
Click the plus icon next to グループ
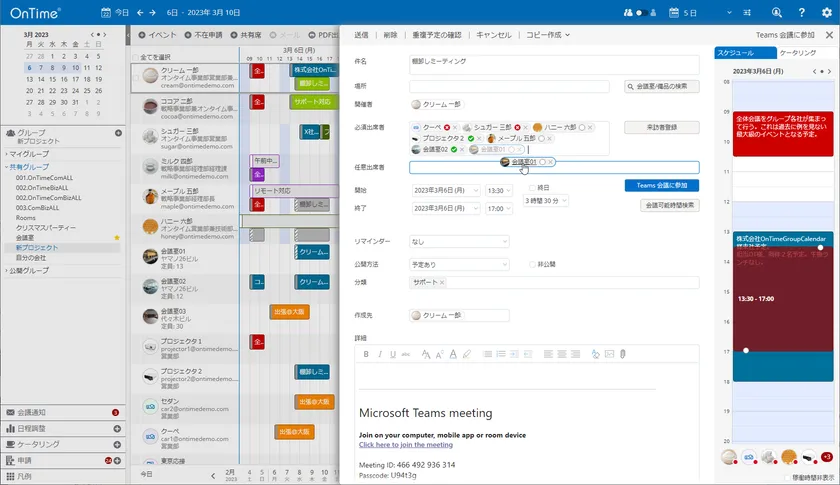pos(118,133)
